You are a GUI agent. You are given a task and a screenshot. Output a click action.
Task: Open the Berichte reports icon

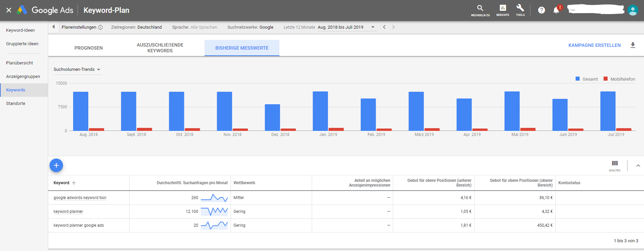click(503, 10)
